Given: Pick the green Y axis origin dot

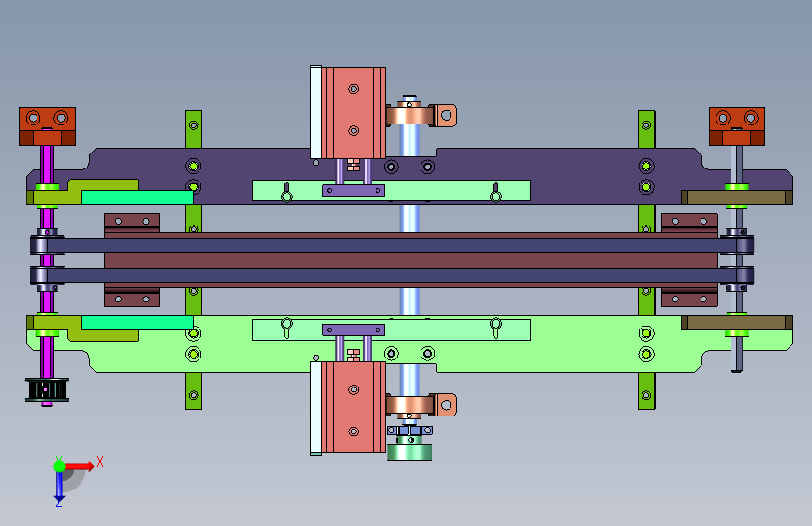Looking at the screenshot, I should click(x=59, y=466).
